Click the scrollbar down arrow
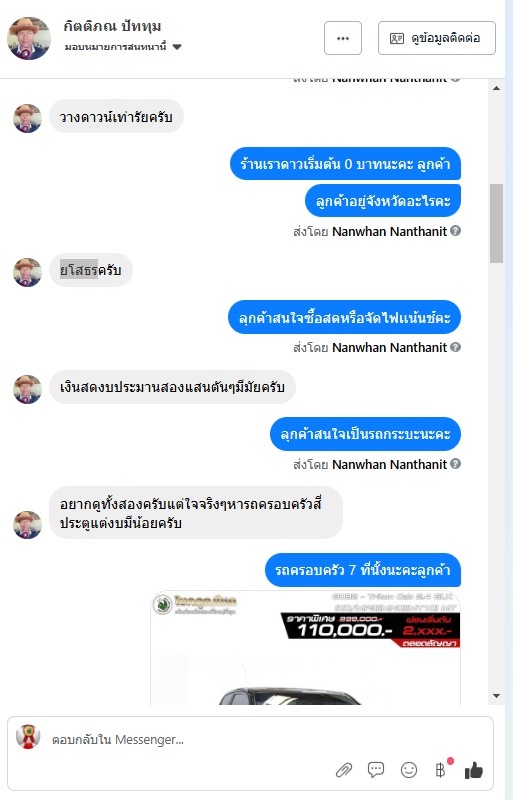Screen dimensions: 513x800 (x=497, y=696)
